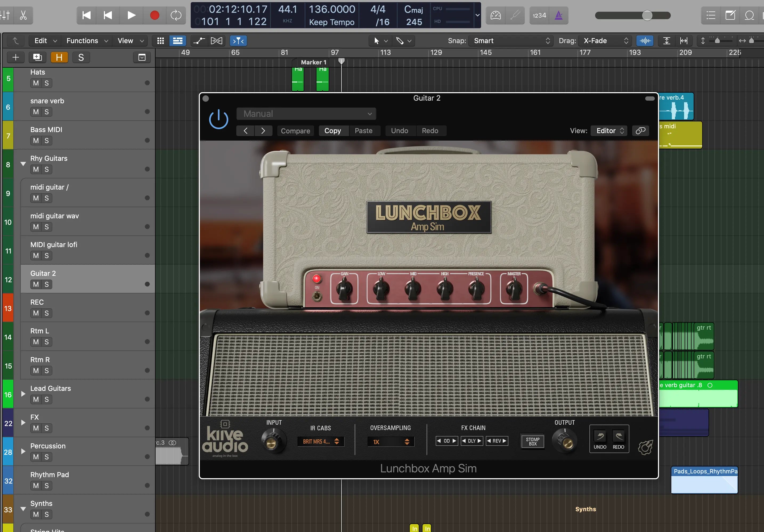Open the Snap Smart dropdown

[x=511, y=40]
